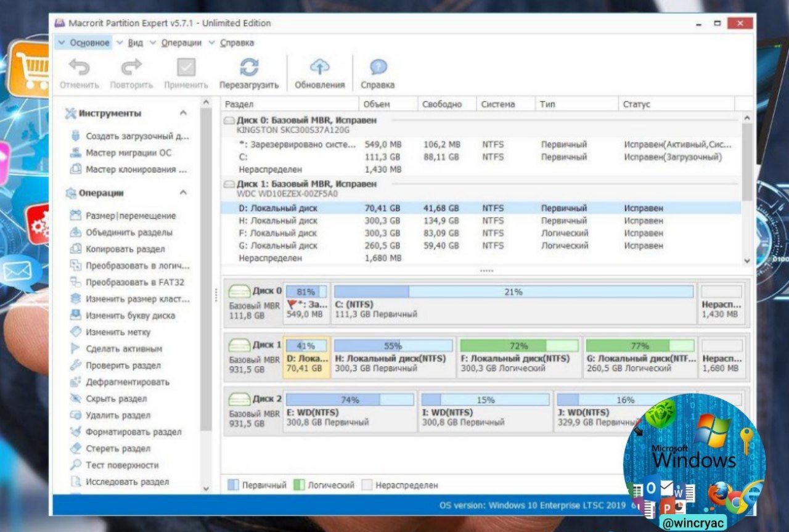Select the Нераспределен 1,680 MB row
The image size is (789, 532).
481,258
